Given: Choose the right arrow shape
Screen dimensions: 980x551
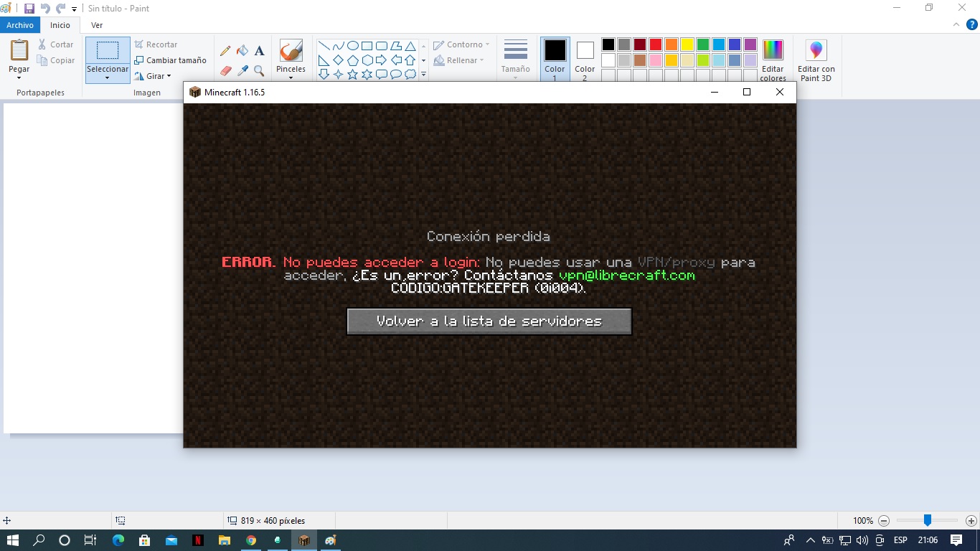Looking at the screenshot, I should click(x=381, y=60).
